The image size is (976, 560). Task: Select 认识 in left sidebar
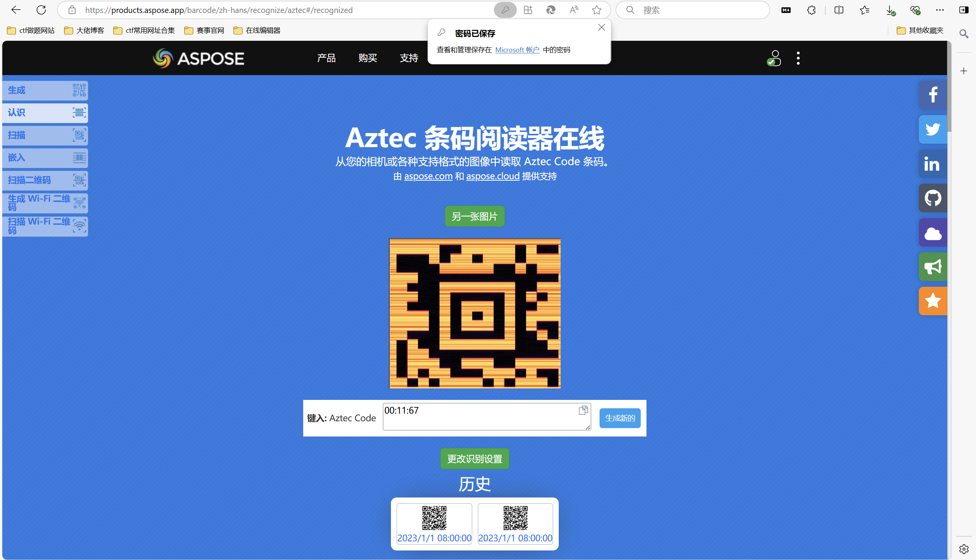tap(45, 113)
